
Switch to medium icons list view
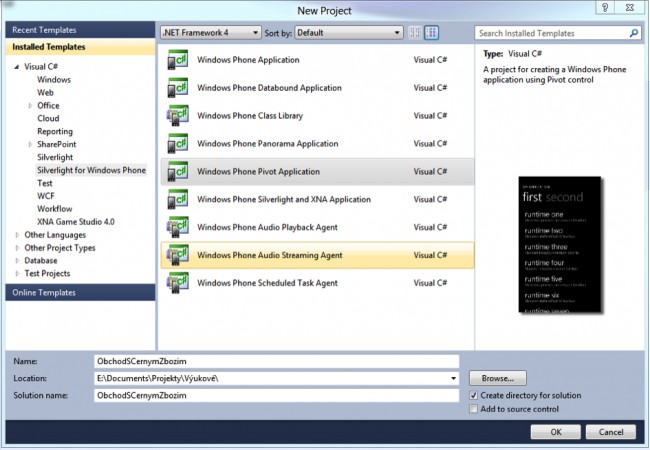(432, 33)
